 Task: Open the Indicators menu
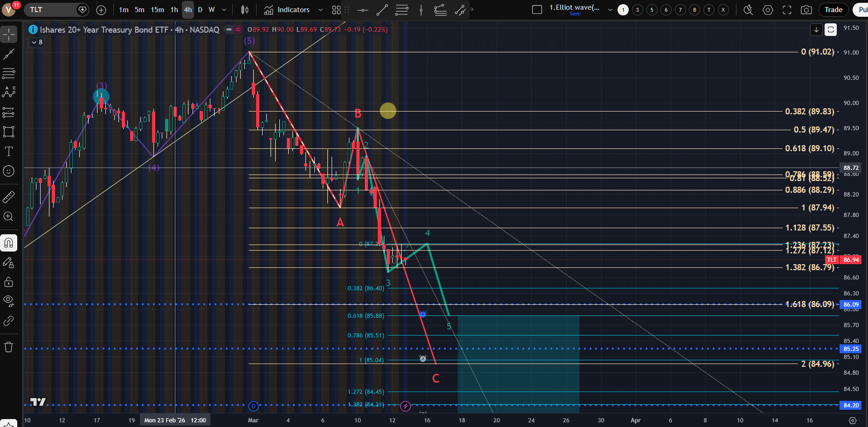coord(287,10)
